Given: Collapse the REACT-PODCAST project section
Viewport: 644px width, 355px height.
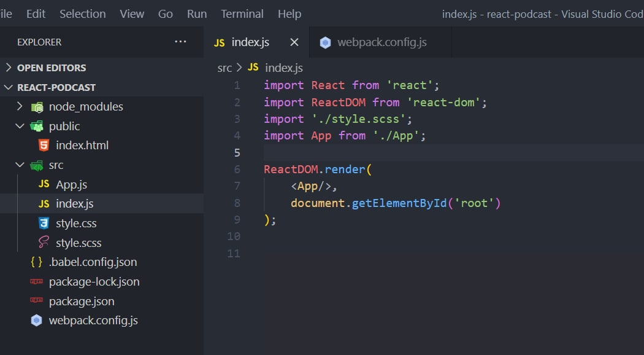Looking at the screenshot, I should coord(101,87).
